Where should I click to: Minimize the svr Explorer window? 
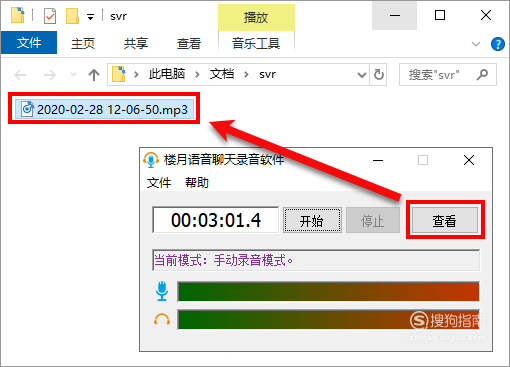395,15
